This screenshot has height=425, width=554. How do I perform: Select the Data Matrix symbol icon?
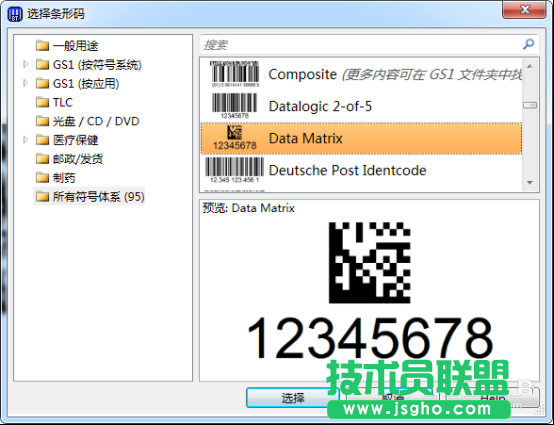point(235,138)
